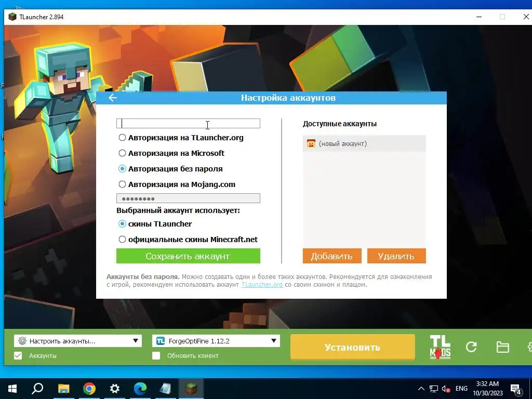Click the disabled password field
Screen dimensions: 532x399
tap(188, 198)
